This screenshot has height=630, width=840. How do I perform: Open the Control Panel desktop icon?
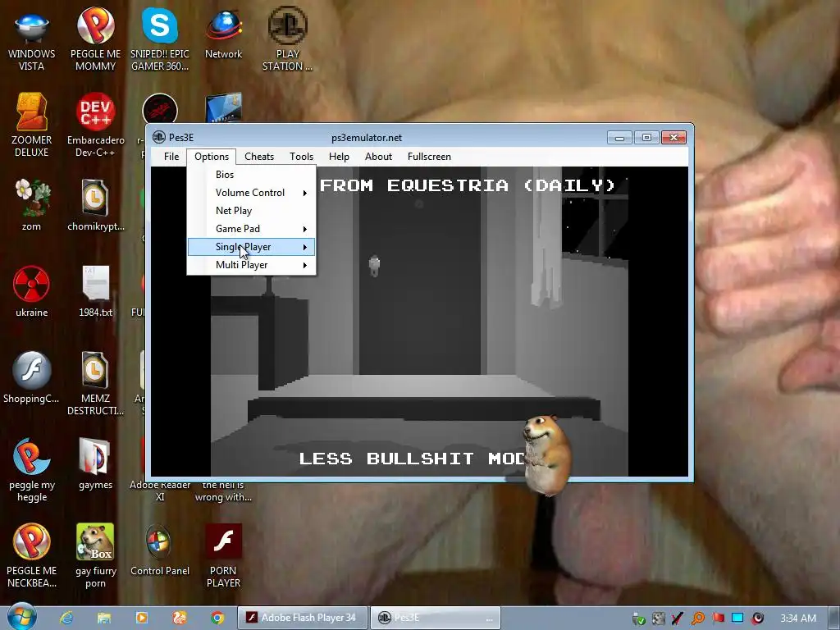coord(160,550)
